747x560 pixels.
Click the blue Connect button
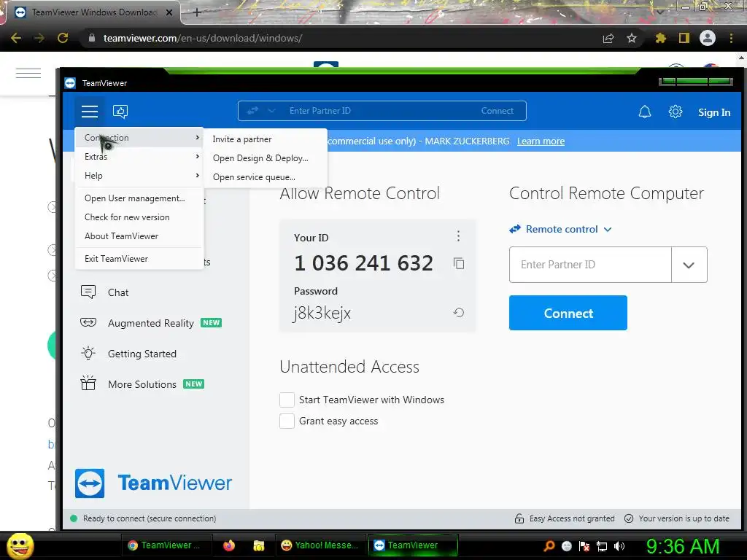[568, 313]
